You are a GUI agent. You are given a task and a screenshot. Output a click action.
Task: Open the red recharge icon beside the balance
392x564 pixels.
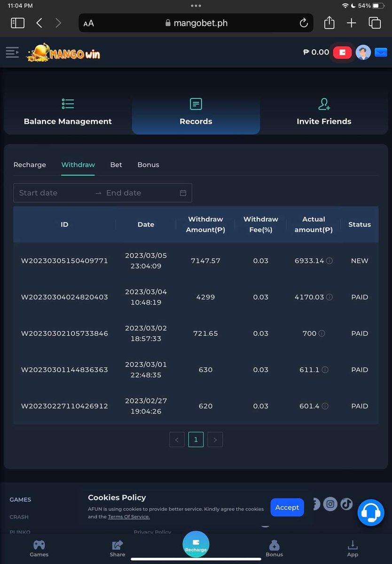coord(342,52)
